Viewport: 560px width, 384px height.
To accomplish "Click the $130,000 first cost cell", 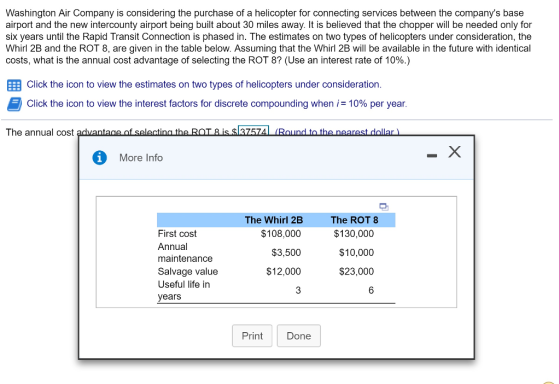I will coord(354,234).
